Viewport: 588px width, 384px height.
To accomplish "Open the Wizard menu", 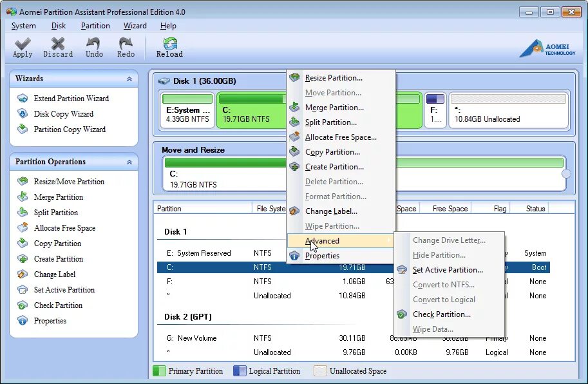I will [x=135, y=26].
